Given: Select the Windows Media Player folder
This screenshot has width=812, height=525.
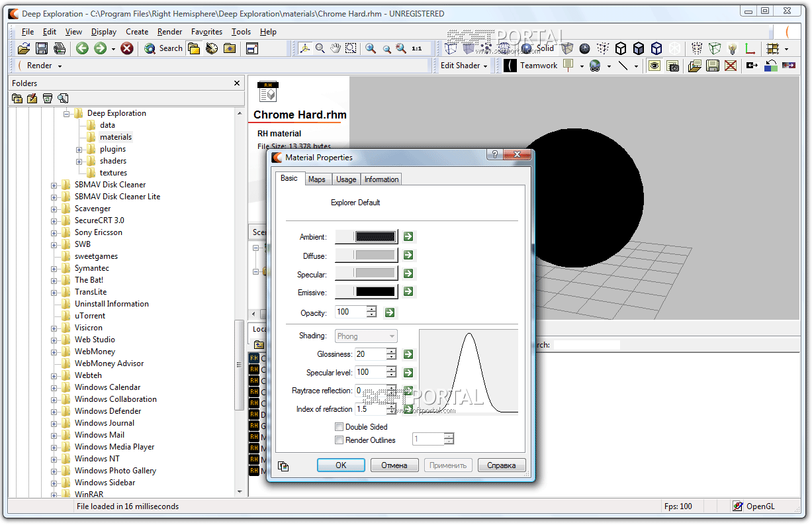Looking at the screenshot, I should [x=114, y=447].
